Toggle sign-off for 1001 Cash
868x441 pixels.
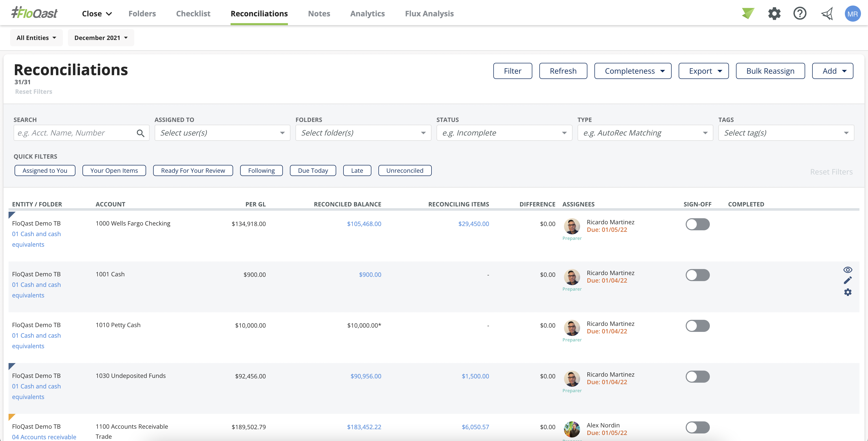coord(698,275)
